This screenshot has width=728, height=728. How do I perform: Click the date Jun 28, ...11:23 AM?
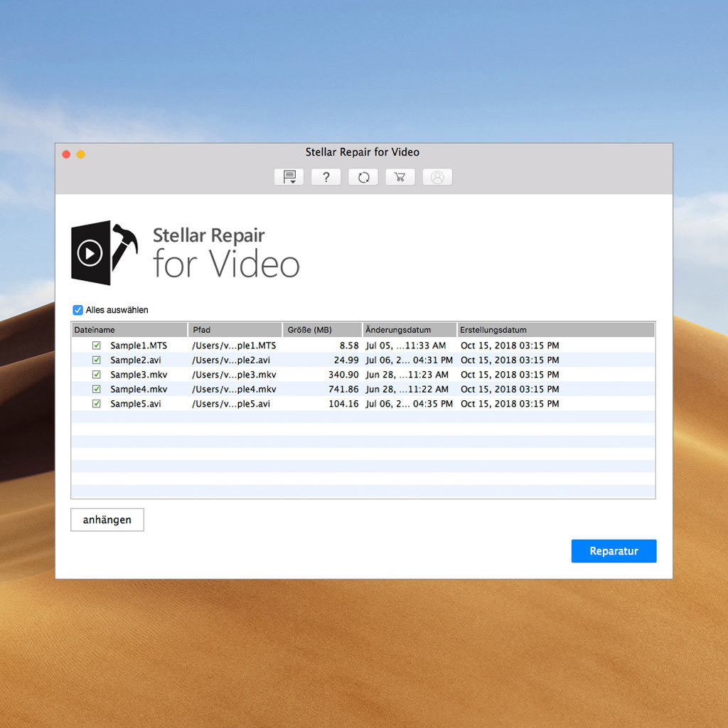407,374
